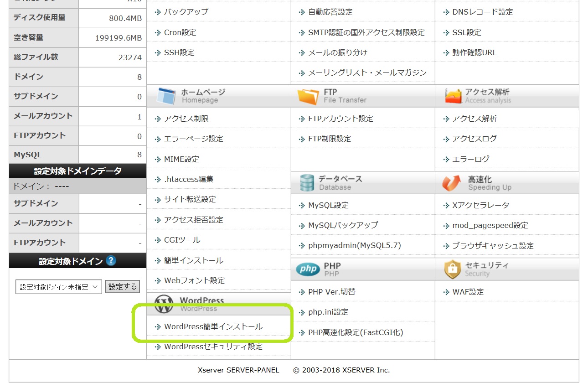
Task: Open SSH設定 link
Action: [x=179, y=52]
